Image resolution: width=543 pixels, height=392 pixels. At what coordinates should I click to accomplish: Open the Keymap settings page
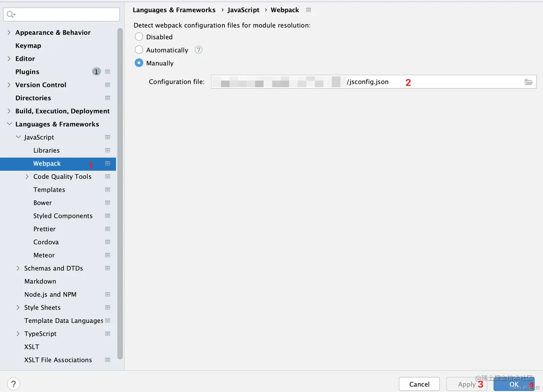[28, 46]
